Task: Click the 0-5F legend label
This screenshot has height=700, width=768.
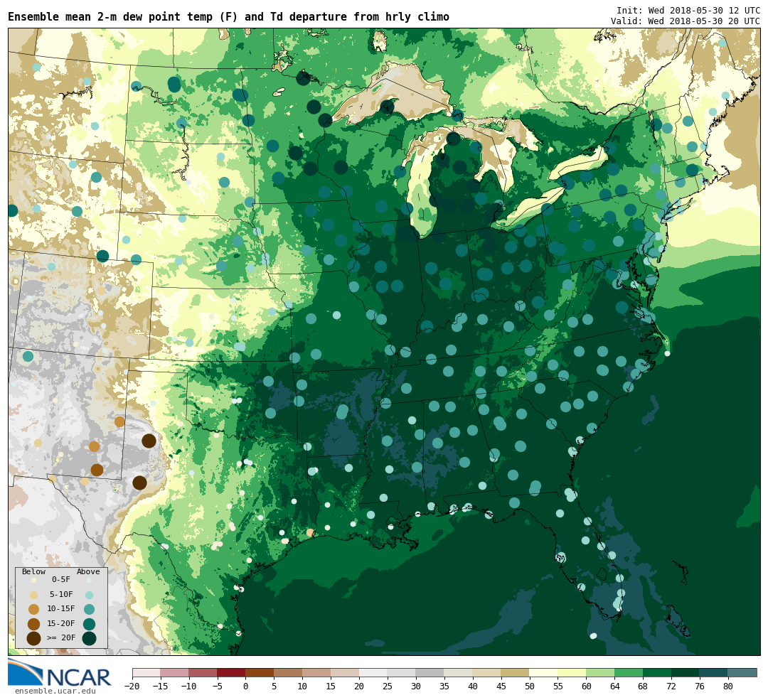Action: tap(61, 580)
